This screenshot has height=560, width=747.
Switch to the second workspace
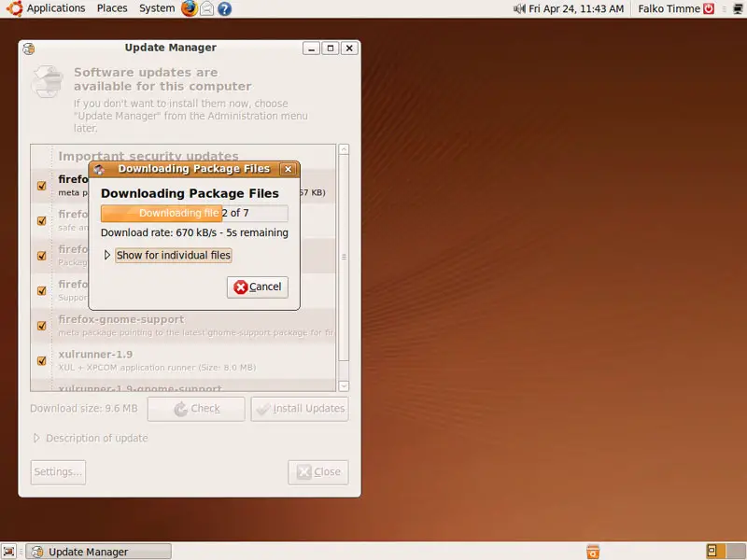pyautogui.click(x=736, y=552)
